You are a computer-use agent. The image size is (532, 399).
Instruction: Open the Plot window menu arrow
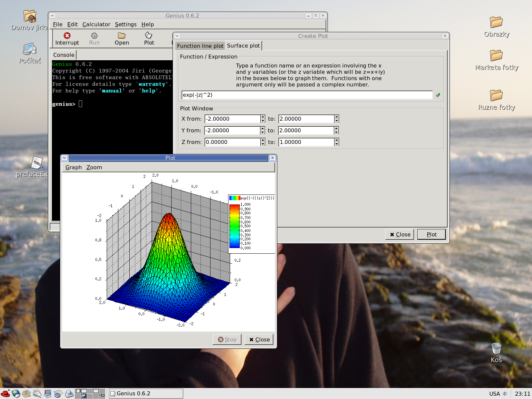(x=65, y=158)
